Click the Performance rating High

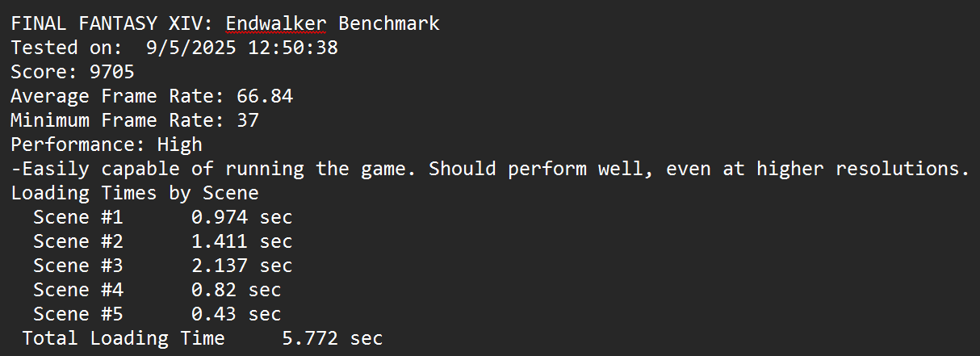[x=180, y=145]
